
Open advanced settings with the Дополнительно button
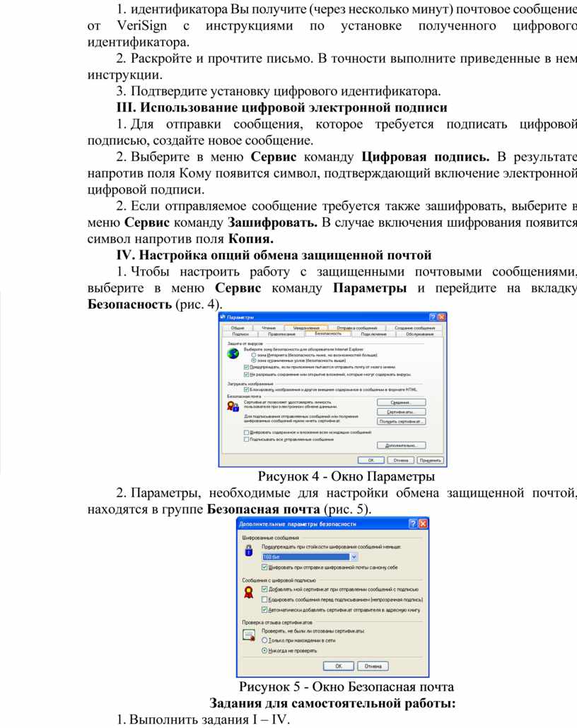[401, 446]
